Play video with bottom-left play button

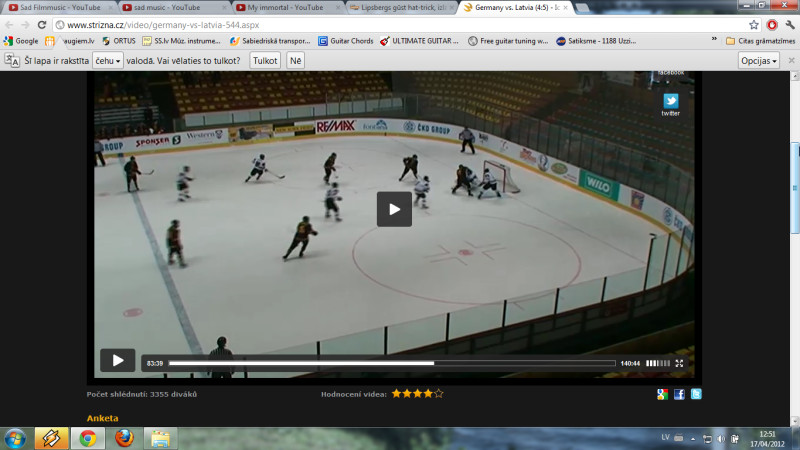tap(117, 360)
